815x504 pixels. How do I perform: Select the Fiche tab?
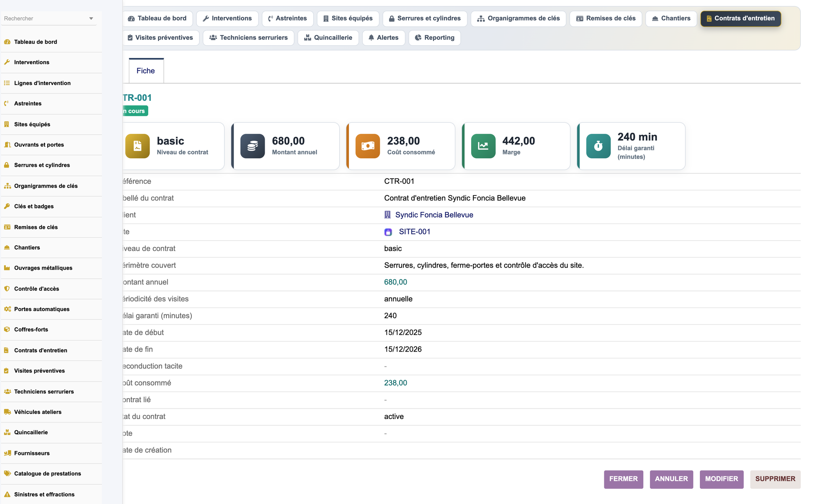pos(146,71)
